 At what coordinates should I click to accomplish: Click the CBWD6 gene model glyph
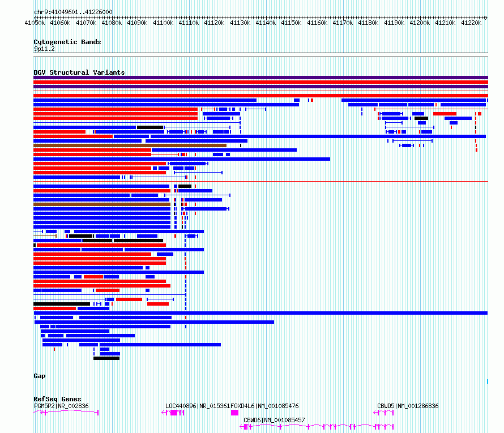pos(317,427)
